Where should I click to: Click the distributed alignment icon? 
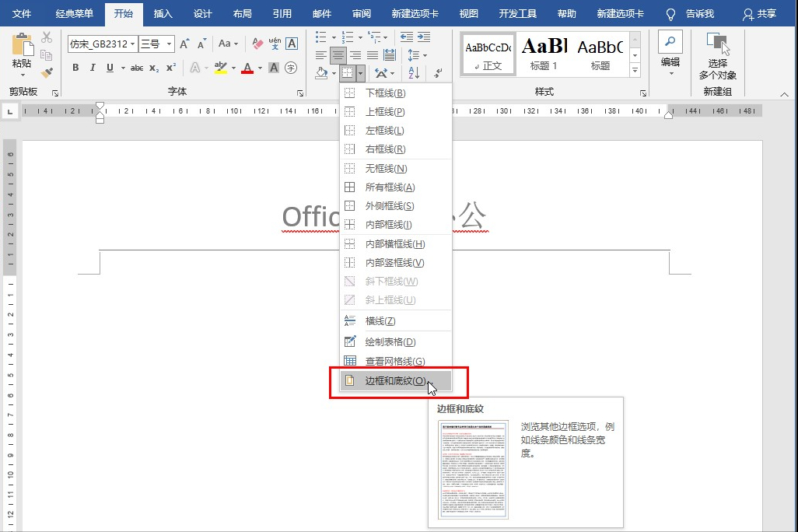tap(390, 55)
